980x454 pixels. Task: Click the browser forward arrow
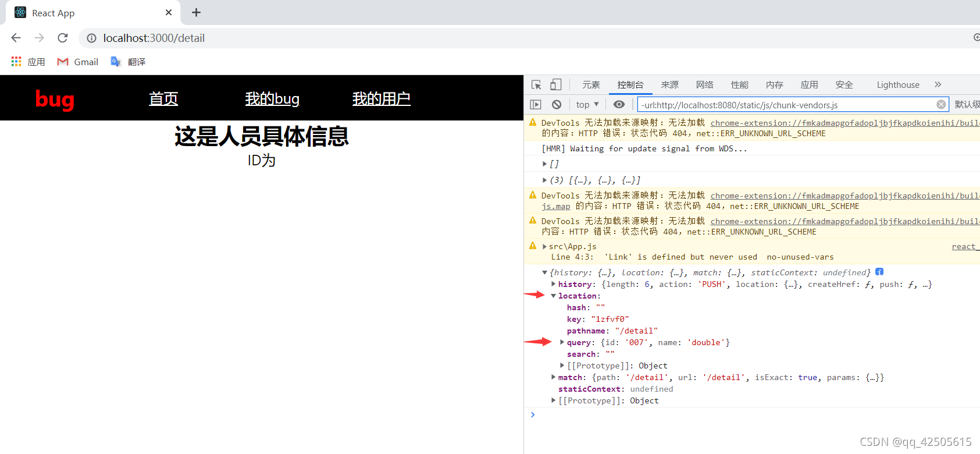coord(39,38)
